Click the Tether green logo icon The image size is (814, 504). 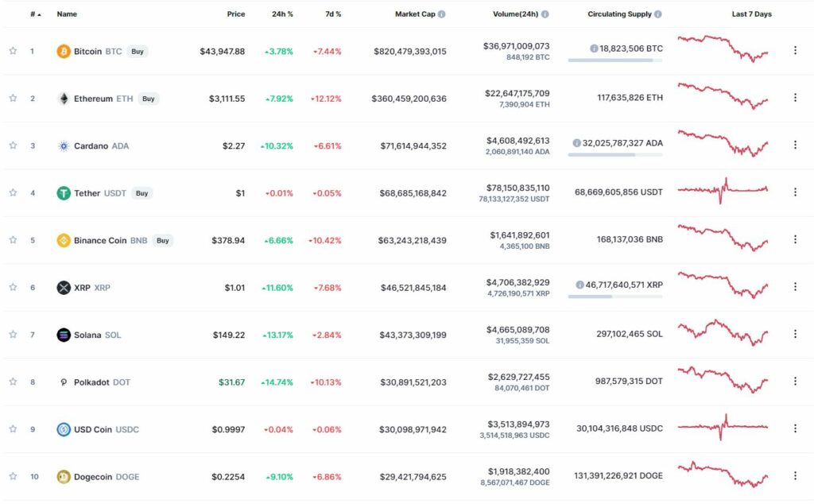pyautogui.click(x=64, y=193)
